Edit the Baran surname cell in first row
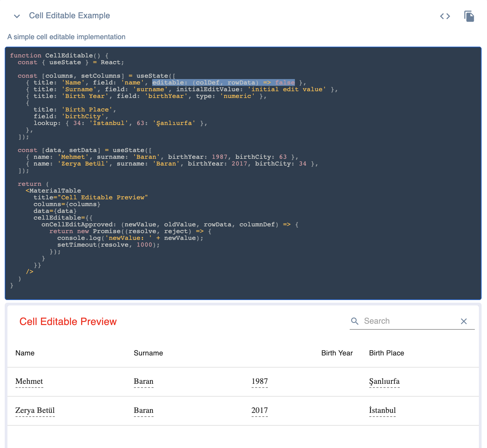The height and width of the screenshot is (448, 487). click(143, 382)
